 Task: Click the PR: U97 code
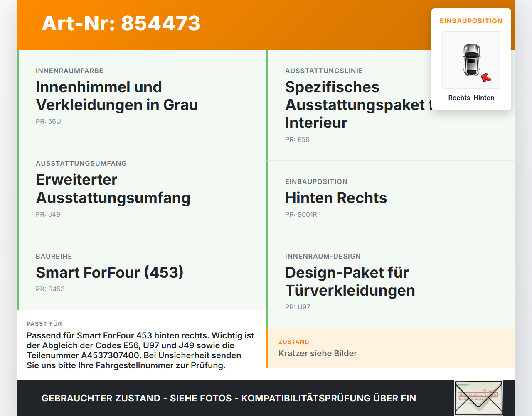298,307
